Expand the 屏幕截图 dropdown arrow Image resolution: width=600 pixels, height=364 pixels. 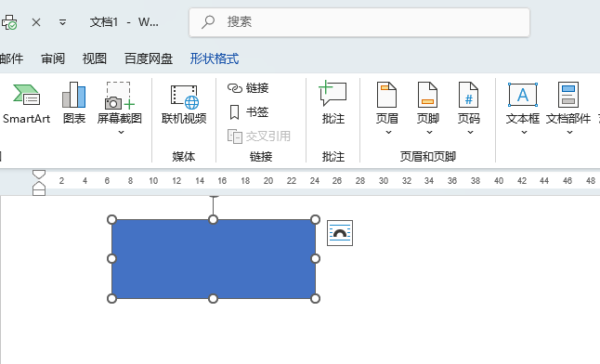click(x=121, y=133)
